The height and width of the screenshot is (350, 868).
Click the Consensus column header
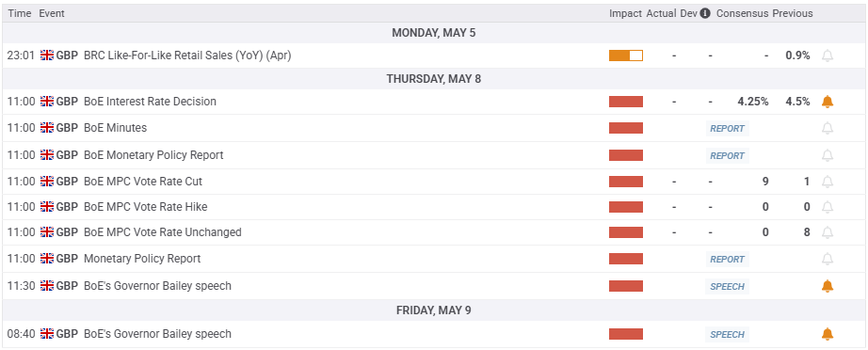point(743,13)
